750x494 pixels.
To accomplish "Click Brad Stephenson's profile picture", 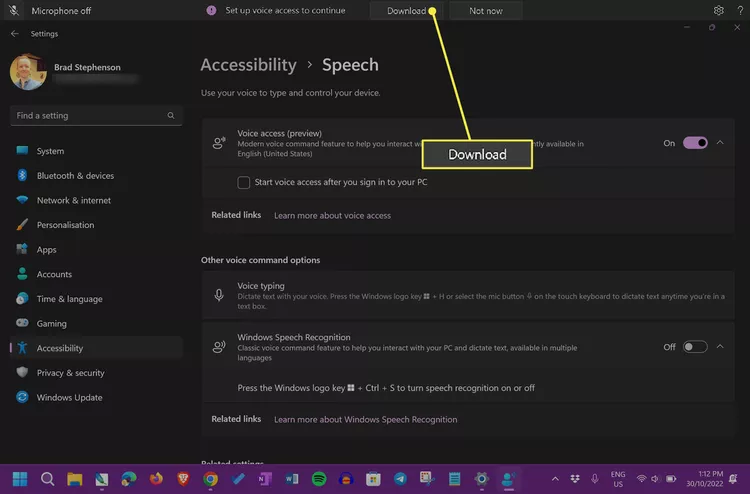I will pyautogui.click(x=28, y=72).
